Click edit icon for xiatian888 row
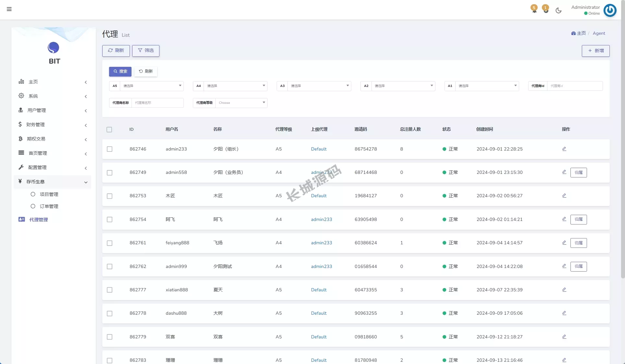The height and width of the screenshot is (364, 625). tap(564, 290)
